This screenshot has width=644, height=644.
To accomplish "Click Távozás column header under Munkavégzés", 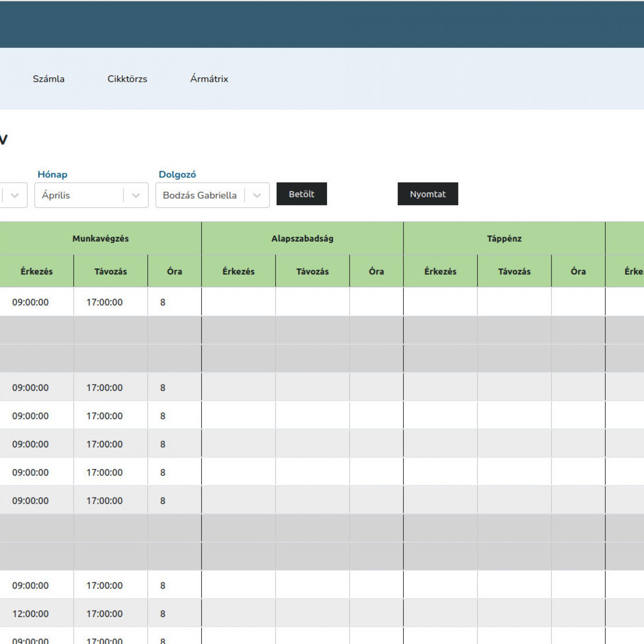I will (111, 271).
